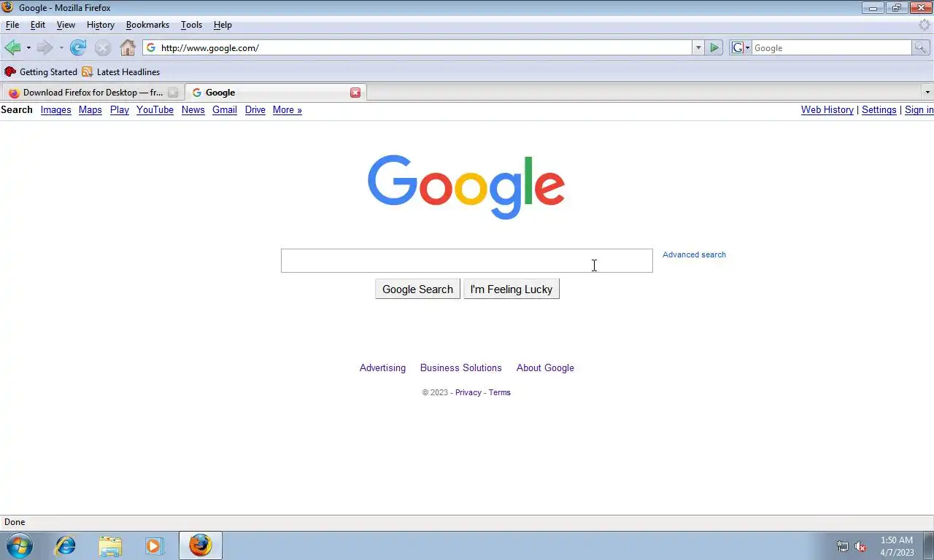934x560 pixels.
Task: Open the News link
Action: (193, 110)
